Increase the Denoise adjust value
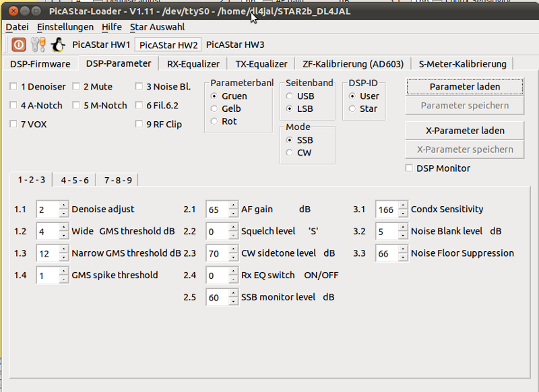The height and width of the screenshot is (392, 539). tap(63, 205)
